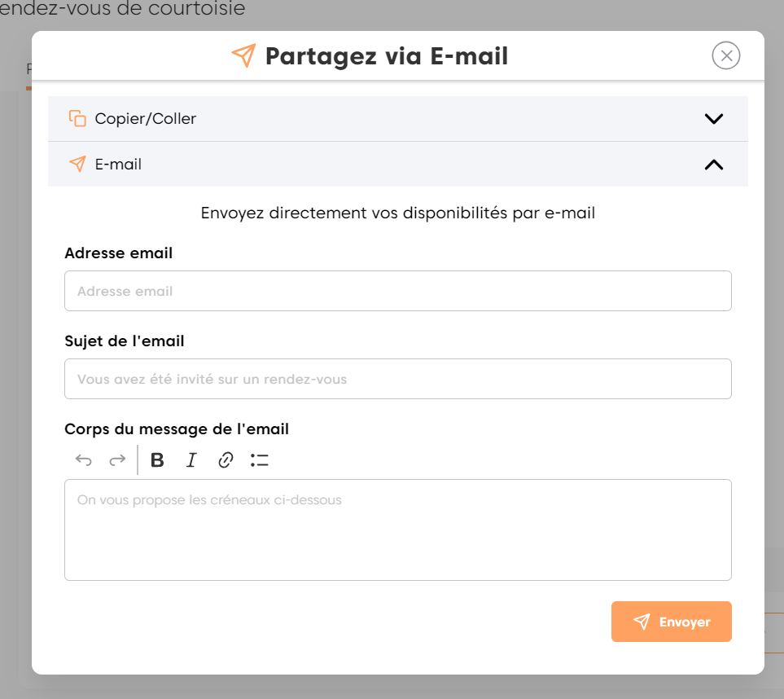Select the E-mail accordion header label

coord(118,165)
